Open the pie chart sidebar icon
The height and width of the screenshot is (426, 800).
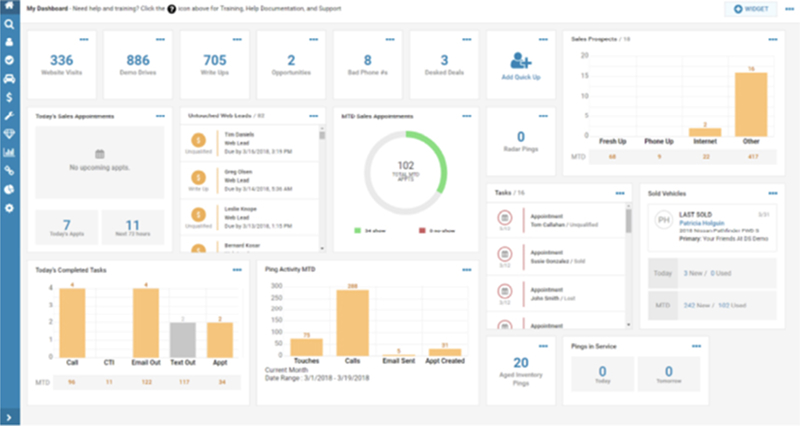(9, 189)
